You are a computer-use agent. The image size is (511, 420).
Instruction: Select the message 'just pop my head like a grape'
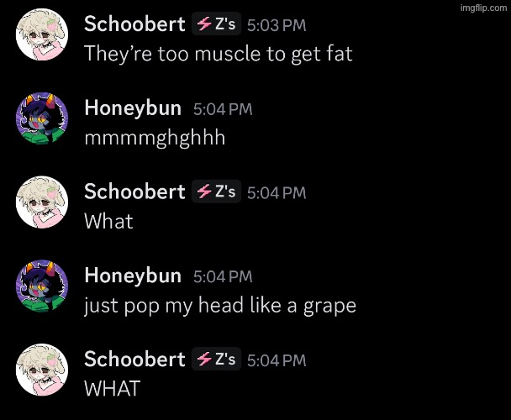point(220,306)
